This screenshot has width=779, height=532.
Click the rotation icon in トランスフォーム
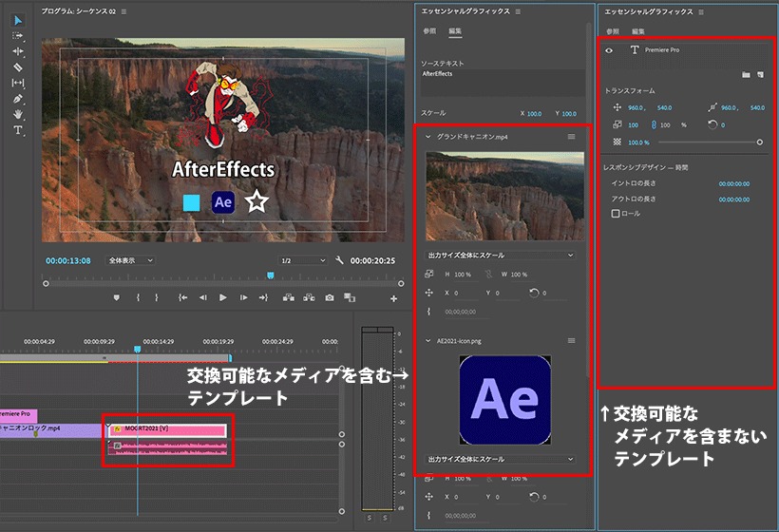[712, 124]
